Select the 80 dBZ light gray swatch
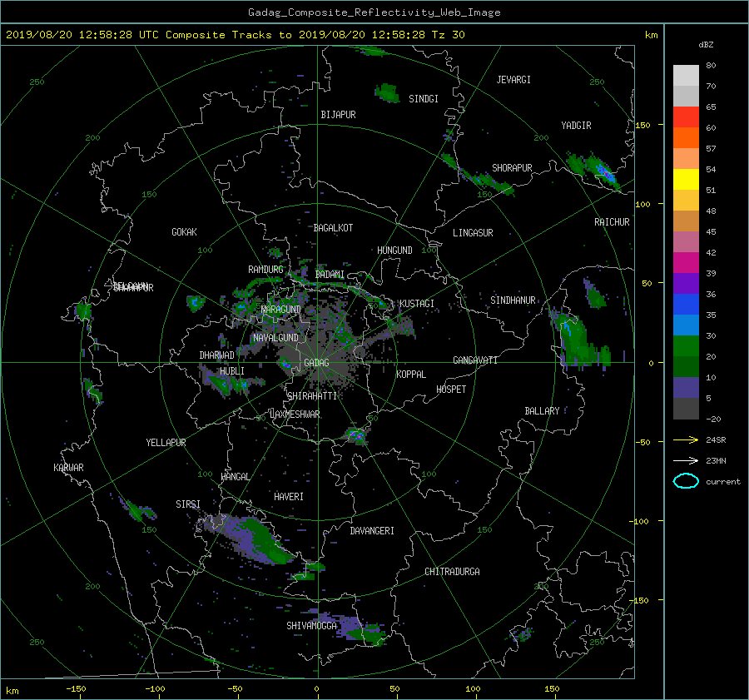The image size is (749, 700). 686,75
